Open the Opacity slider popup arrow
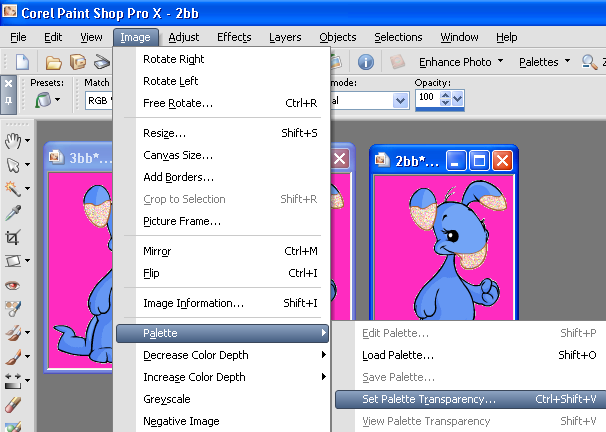The width and height of the screenshot is (606, 432). click(458, 99)
